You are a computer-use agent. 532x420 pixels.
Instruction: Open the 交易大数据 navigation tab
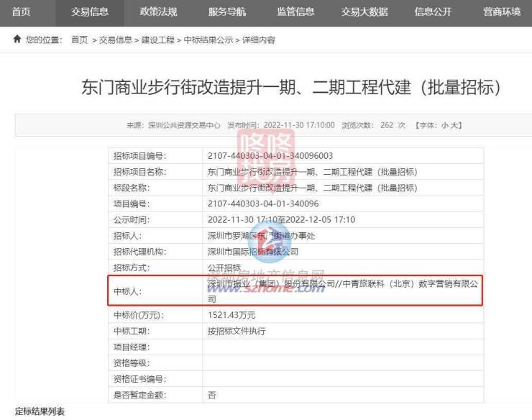click(364, 12)
